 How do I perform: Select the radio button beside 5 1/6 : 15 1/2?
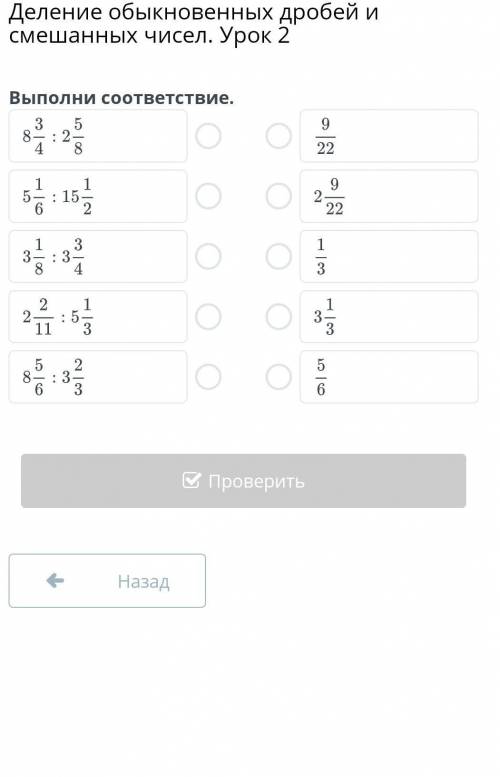208,196
